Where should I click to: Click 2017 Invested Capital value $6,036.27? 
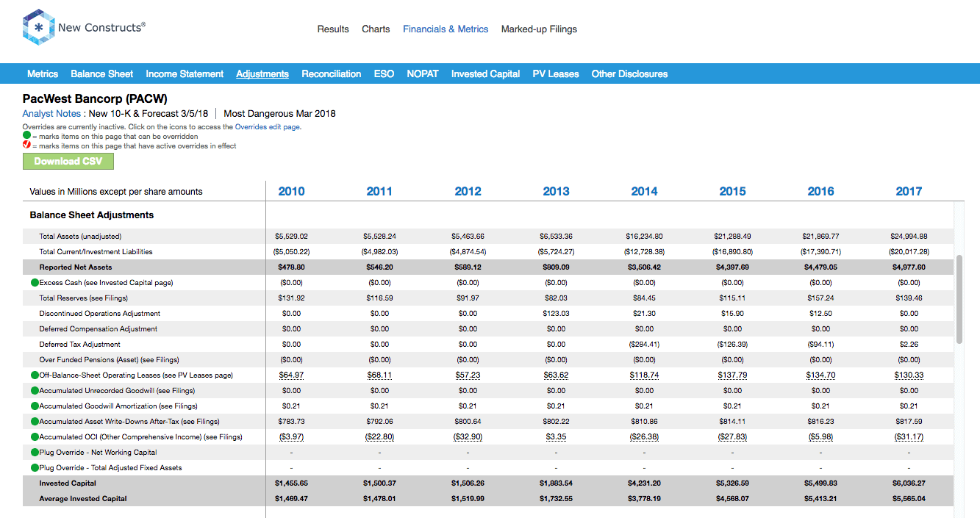coord(909,483)
